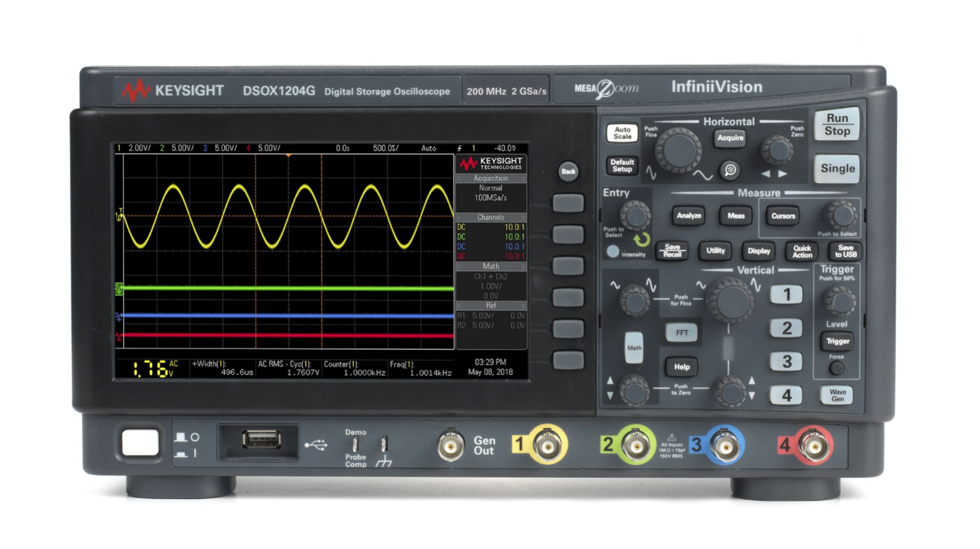Toggle the Run/Stop acquisition button
980x549 pixels.
(x=837, y=125)
